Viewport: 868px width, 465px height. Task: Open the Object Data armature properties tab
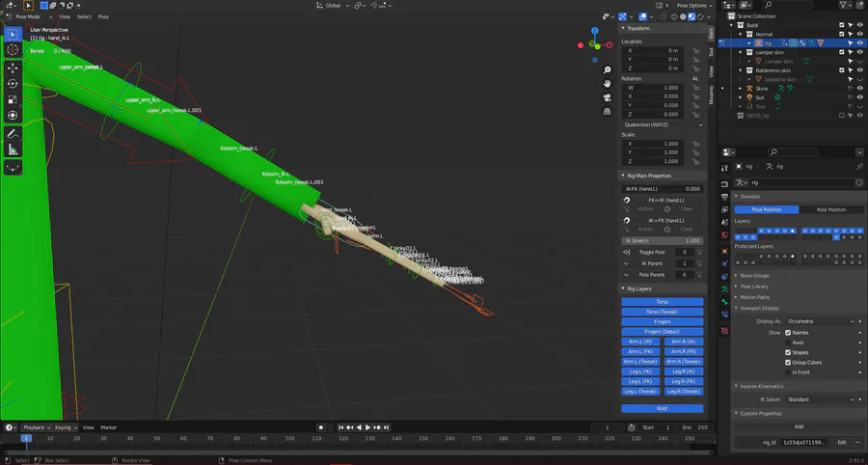click(724, 289)
